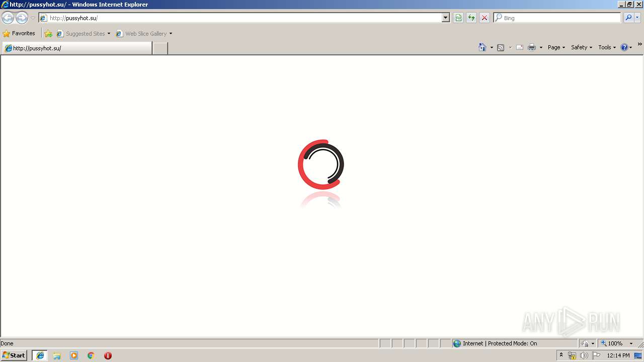
Task: Click the magnifier Search button
Action: [628, 18]
